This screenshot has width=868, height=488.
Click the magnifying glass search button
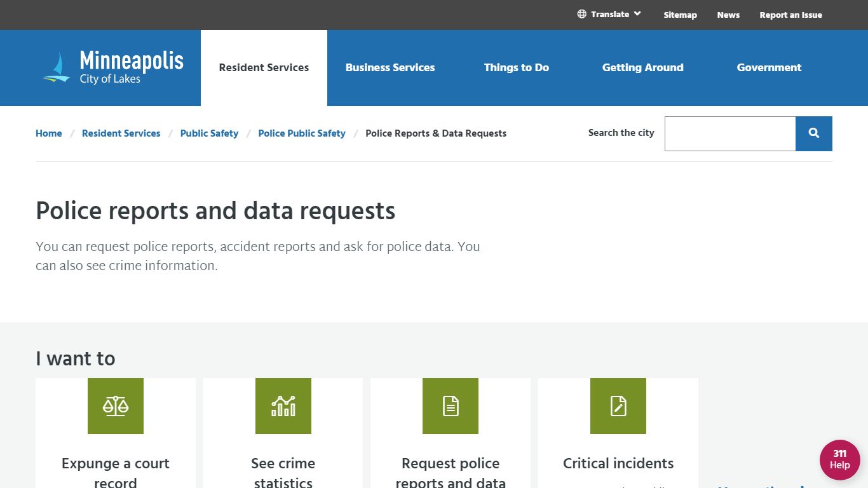[x=814, y=133]
